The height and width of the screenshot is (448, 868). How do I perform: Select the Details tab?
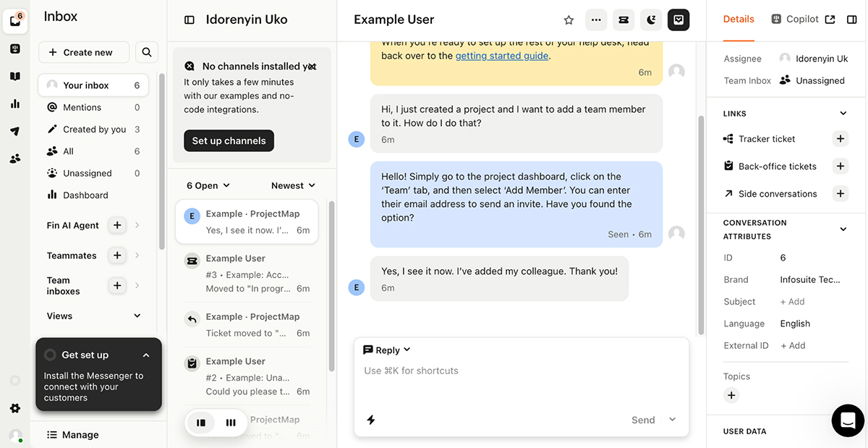point(738,19)
